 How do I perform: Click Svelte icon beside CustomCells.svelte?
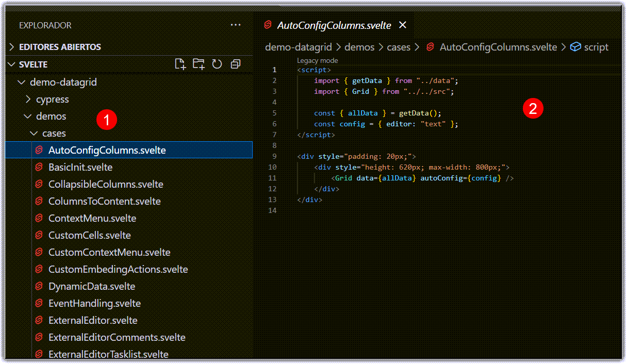coord(38,235)
